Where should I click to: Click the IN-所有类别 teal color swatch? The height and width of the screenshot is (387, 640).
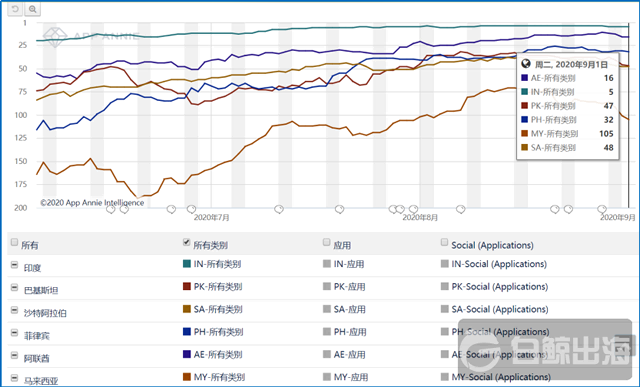coord(187,264)
